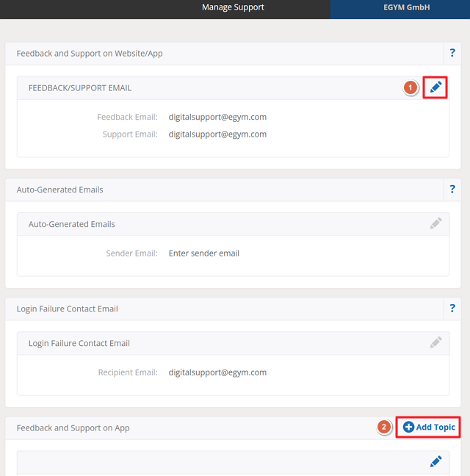Click the pencil under Feedback and Support on App
Image resolution: width=470 pixels, height=476 pixels.
click(x=436, y=461)
